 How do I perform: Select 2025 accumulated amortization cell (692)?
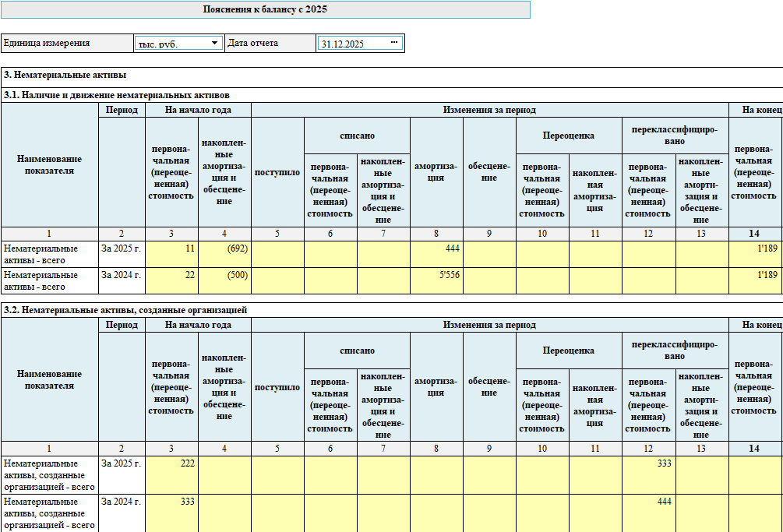coord(224,255)
